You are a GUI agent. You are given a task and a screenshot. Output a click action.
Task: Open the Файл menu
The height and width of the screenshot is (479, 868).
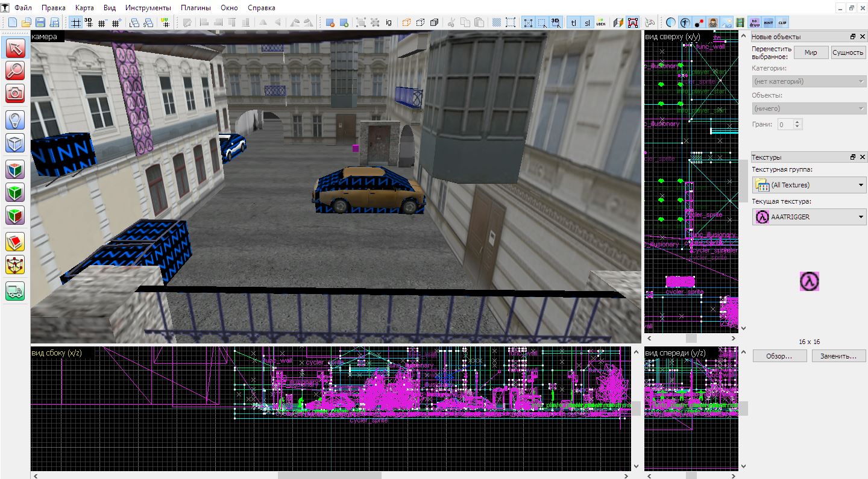click(24, 8)
